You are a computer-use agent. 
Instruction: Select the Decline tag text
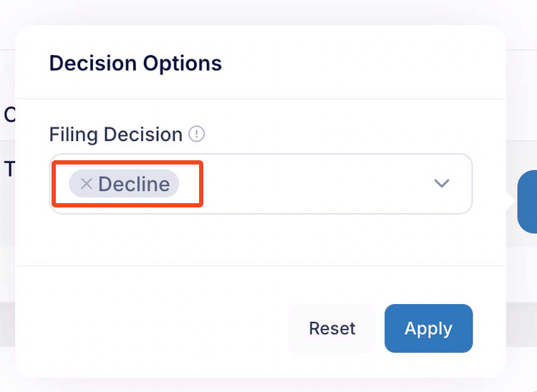(134, 184)
